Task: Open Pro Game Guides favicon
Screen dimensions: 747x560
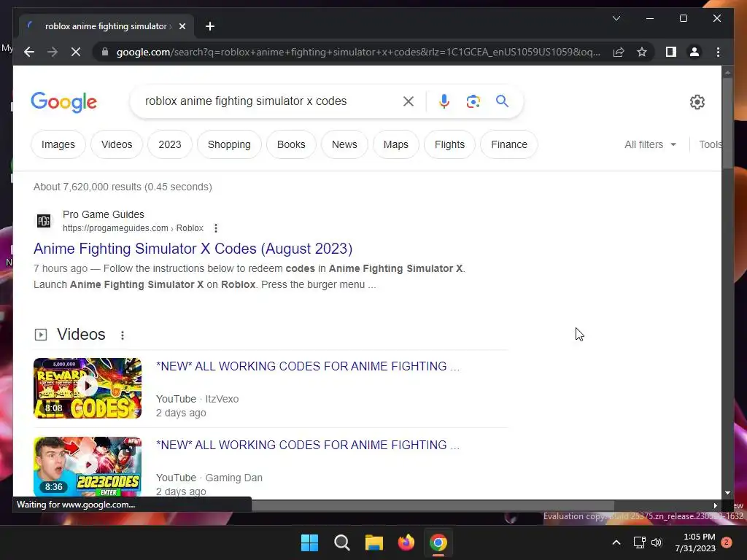Action: (x=44, y=221)
